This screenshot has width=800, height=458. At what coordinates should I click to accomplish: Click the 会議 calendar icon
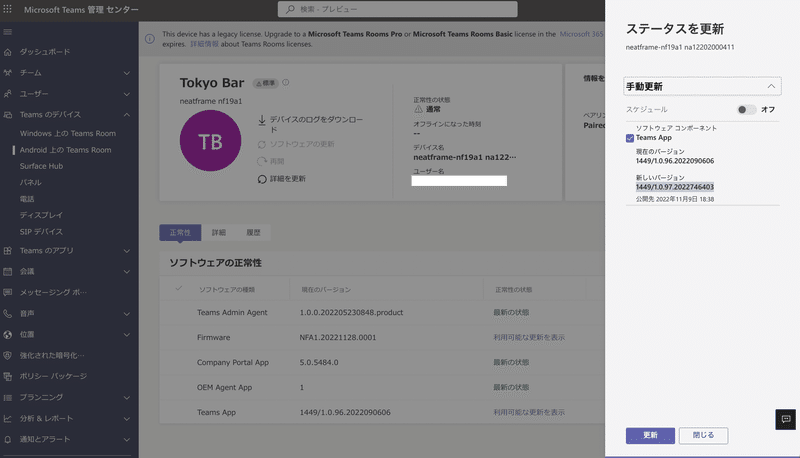point(8,272)
